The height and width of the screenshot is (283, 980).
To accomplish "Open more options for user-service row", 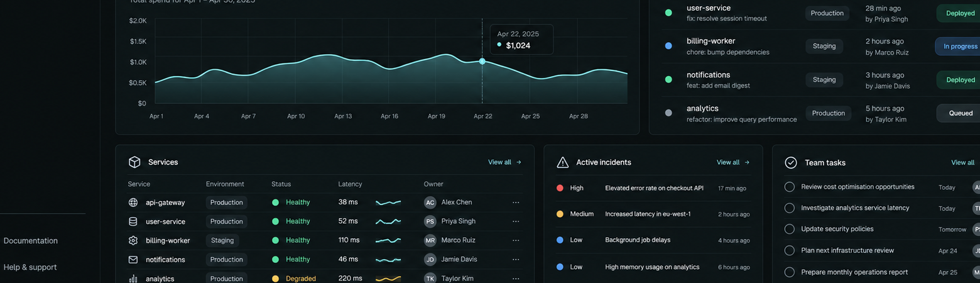I will (516, 221).
